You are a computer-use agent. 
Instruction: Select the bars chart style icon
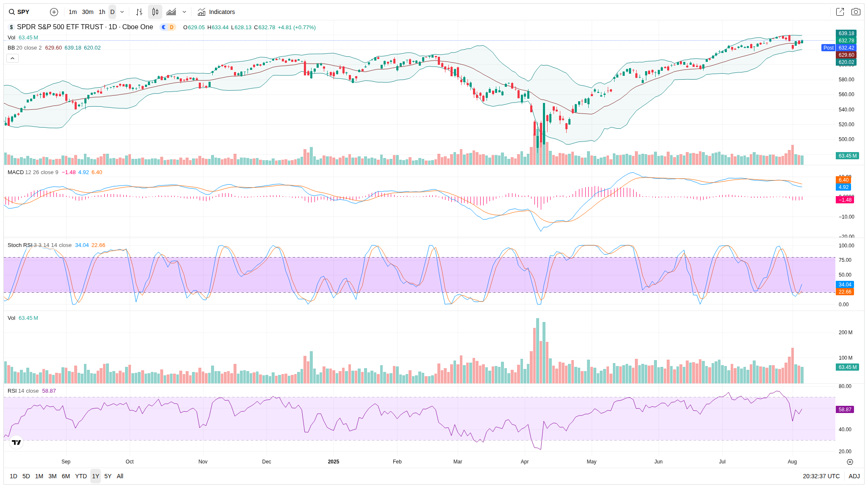click(139, 12)
